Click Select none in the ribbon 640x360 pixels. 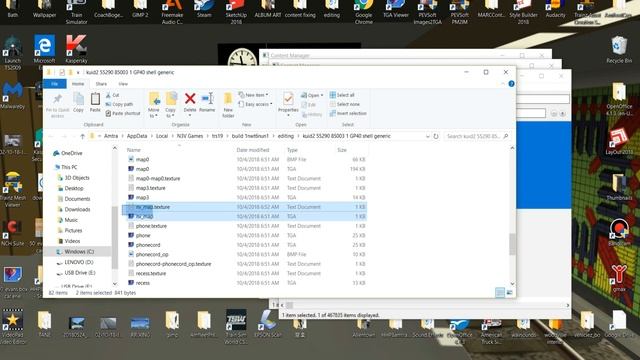point(344,104)
